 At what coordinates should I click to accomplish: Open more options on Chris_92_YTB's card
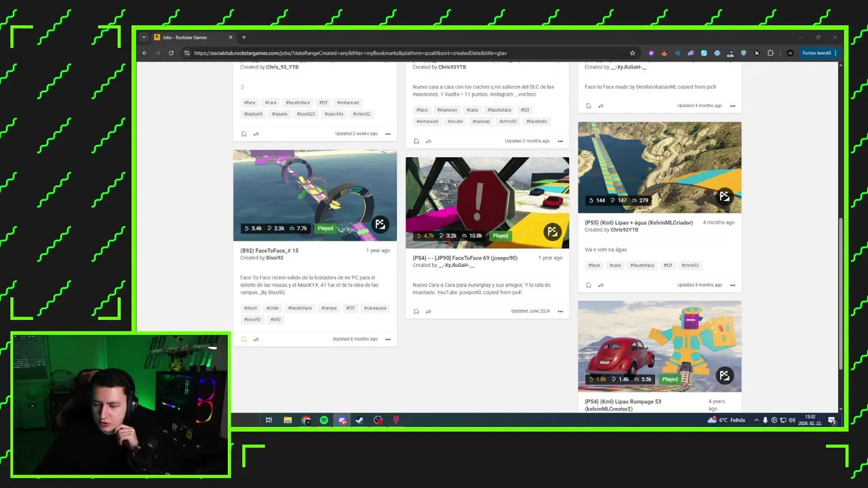388,134
